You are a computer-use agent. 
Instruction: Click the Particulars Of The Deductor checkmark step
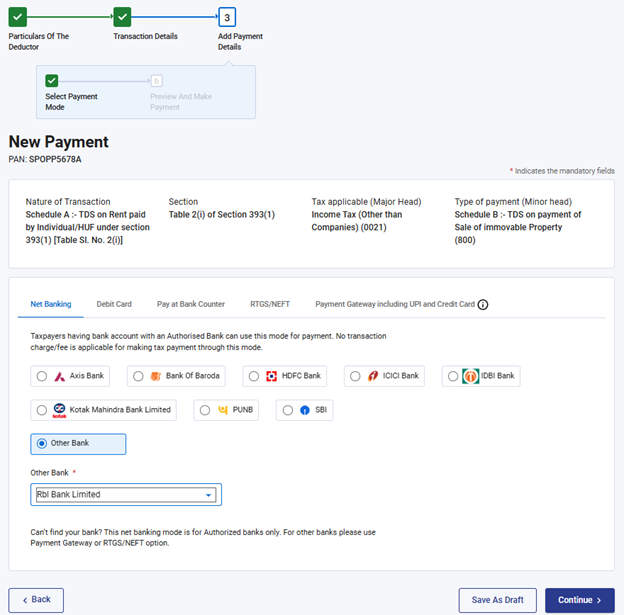(x=17, y=17)
